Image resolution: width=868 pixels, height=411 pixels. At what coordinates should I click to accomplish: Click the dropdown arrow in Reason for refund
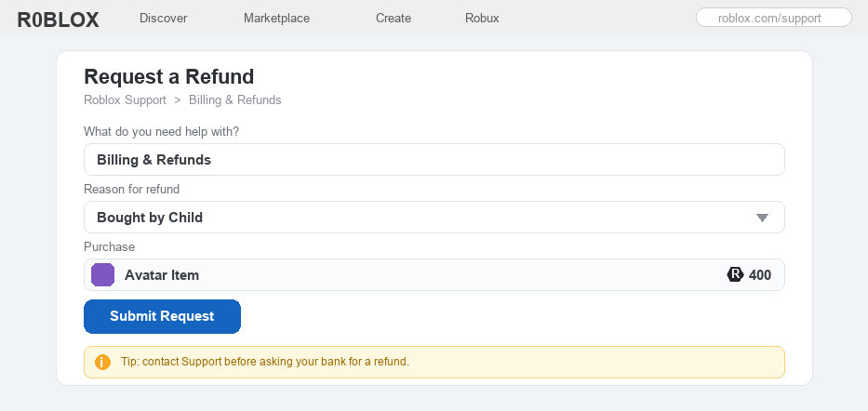762,218
